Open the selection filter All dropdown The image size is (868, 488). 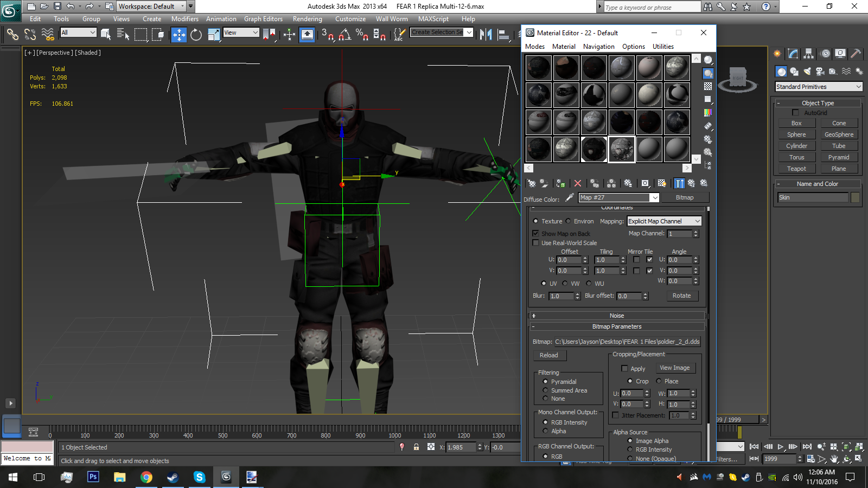coord(78,33)
